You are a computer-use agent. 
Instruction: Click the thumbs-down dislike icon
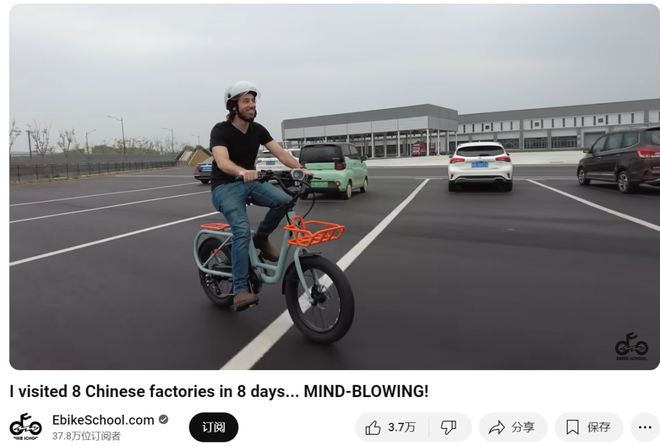coord(448,427)
